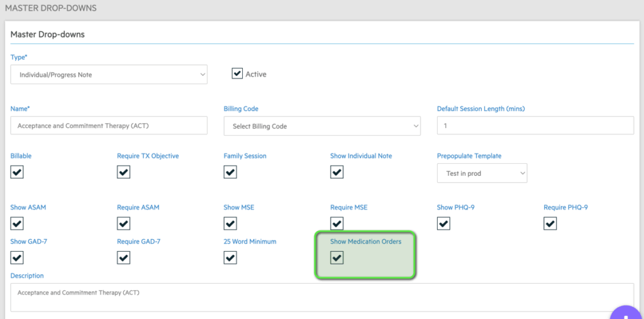Viewport: 644px width, 319px height.
Task: Toggle the Require ASAM checkbox
Action: (x=124, y=224)
